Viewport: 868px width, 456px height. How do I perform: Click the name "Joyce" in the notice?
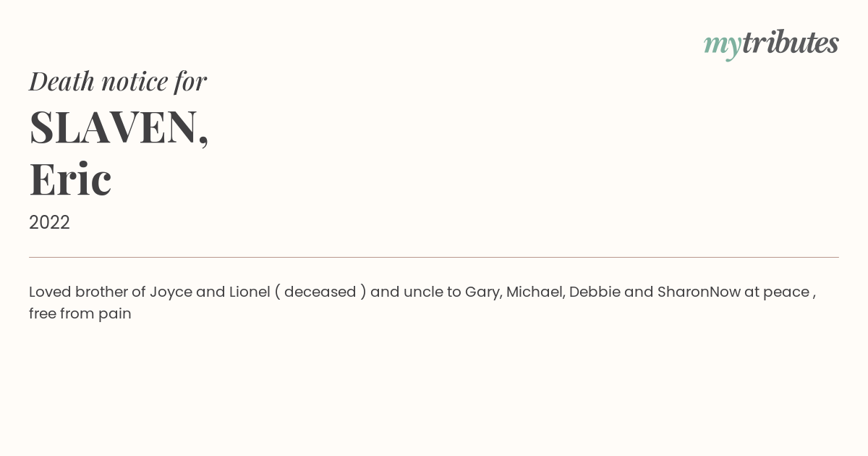click(171, 292)
